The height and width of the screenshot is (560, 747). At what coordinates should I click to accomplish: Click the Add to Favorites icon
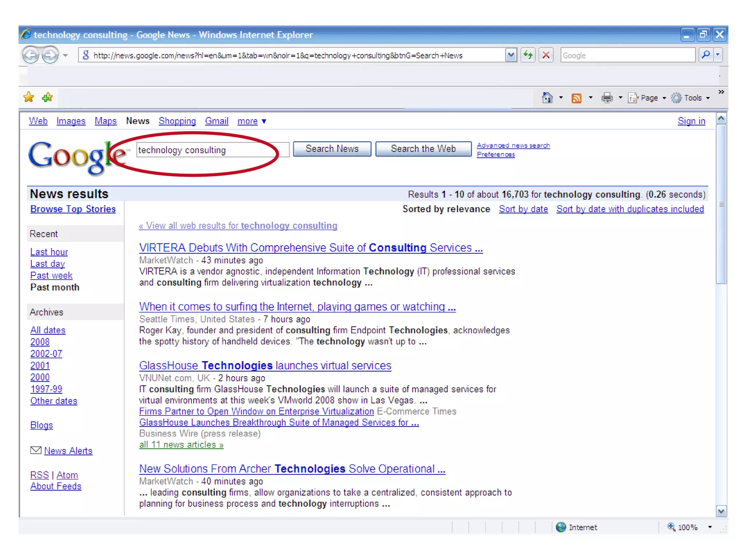tap(47, 97)
